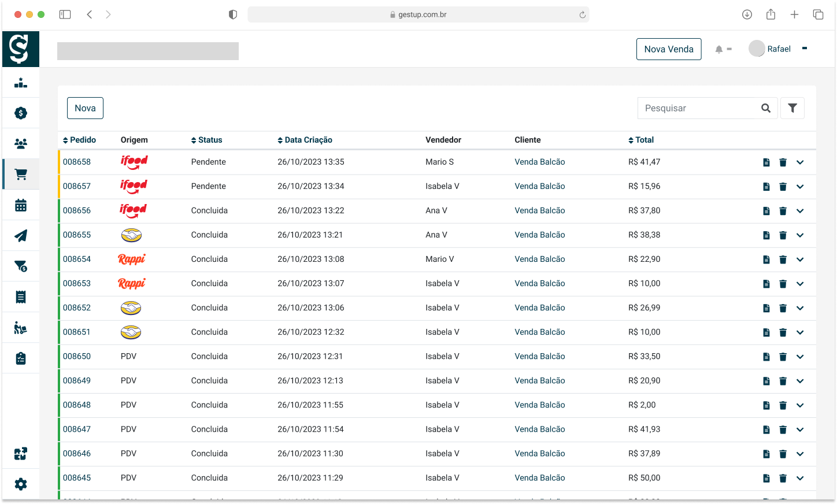Open the receipt icon in sidebar

tap(21, 297)
